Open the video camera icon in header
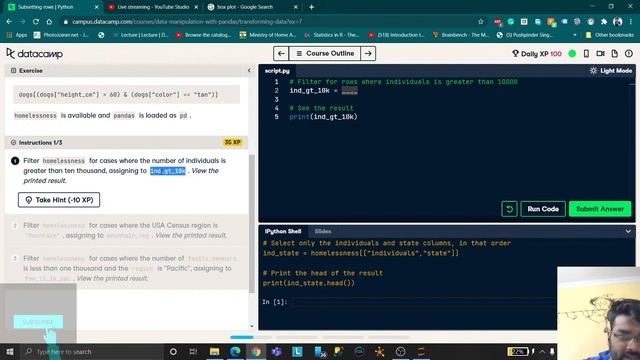Viewport: 640px width, 360px height. click(600, 53)
